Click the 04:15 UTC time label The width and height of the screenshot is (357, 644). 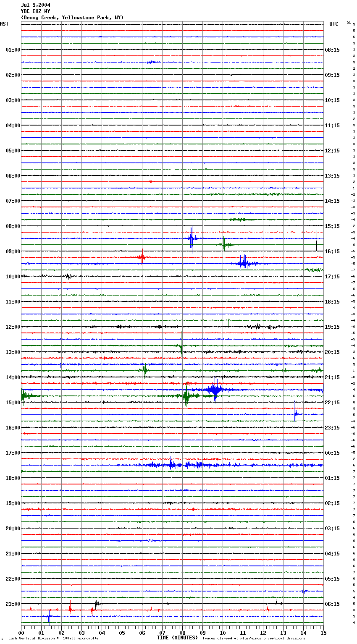(x=332, y=554)
